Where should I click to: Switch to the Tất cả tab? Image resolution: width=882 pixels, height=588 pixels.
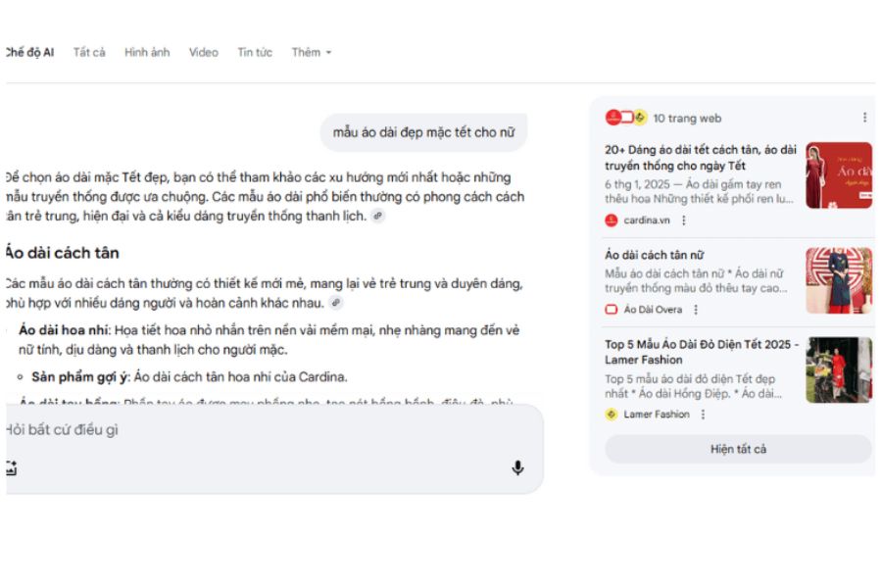point(89,52)
